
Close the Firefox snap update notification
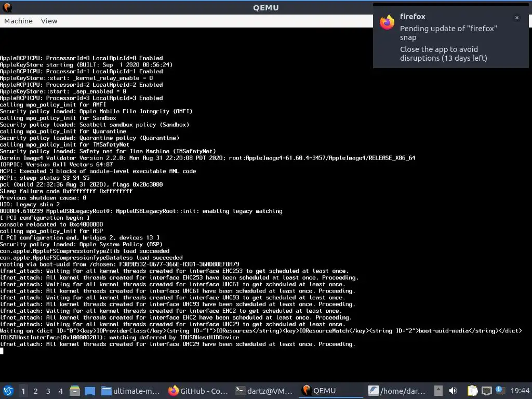[517, 18]
